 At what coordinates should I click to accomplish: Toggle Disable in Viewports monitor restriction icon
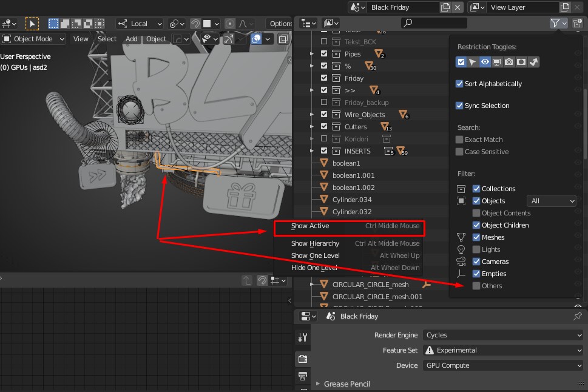pyautogui.click(x=497, y=62)
